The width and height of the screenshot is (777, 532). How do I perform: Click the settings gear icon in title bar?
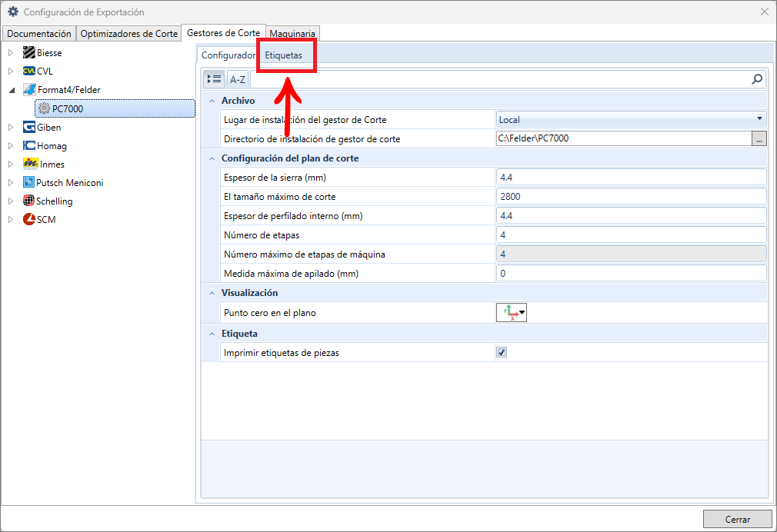point(13,12)
